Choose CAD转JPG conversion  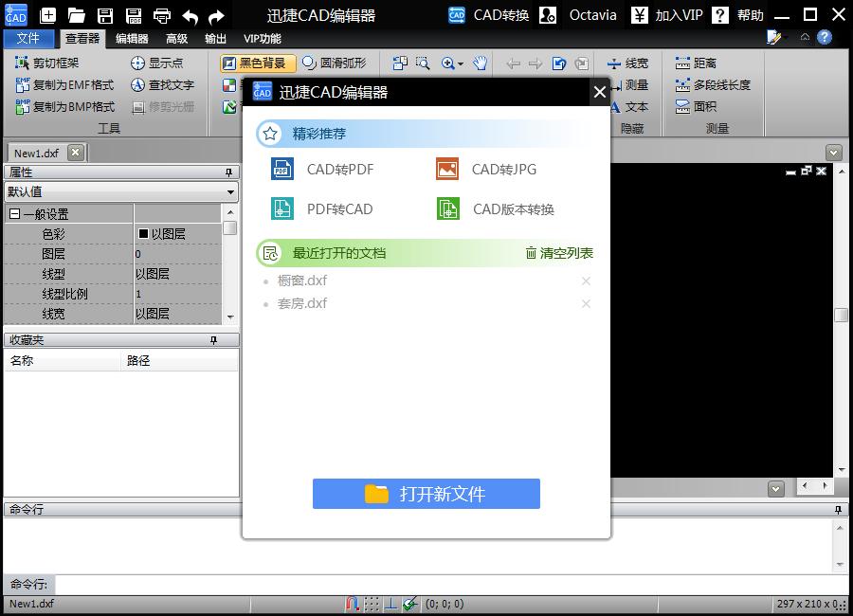[x=486, y=170]
